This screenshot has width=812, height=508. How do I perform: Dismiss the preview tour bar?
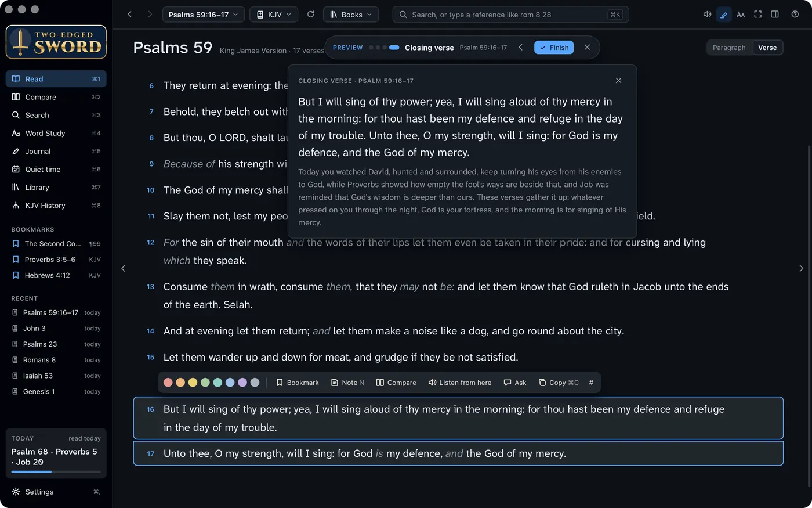(x=587, y=48)
